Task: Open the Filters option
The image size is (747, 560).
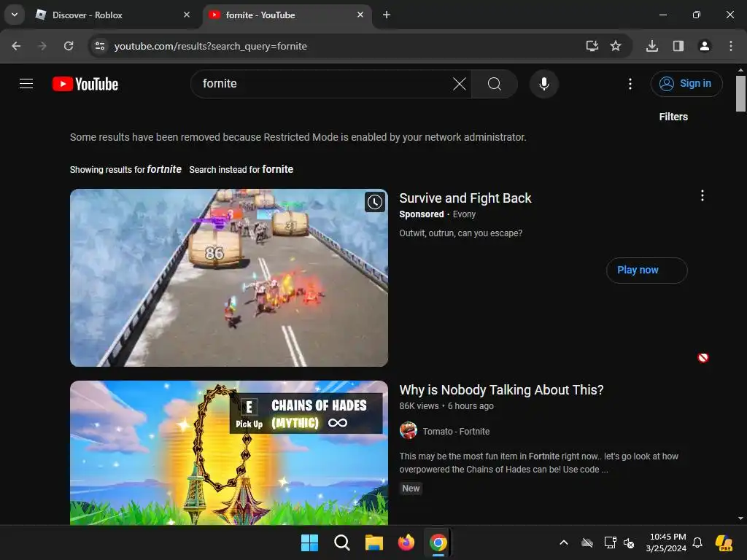Action: click(x=673, y=117)
